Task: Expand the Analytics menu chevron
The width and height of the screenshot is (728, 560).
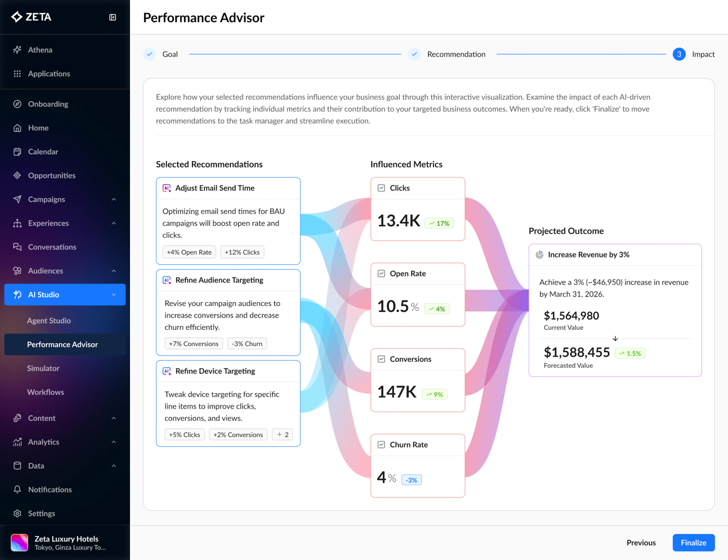Action: point(114,442)
